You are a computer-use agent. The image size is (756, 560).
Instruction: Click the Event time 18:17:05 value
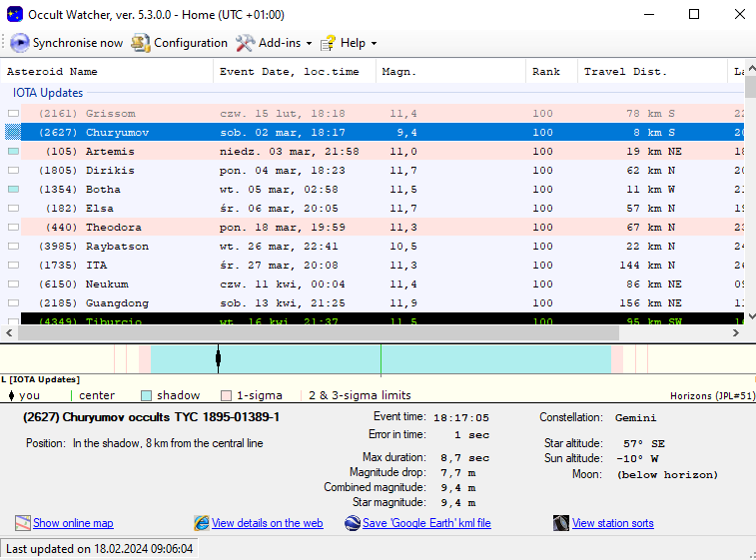[461, 418]
